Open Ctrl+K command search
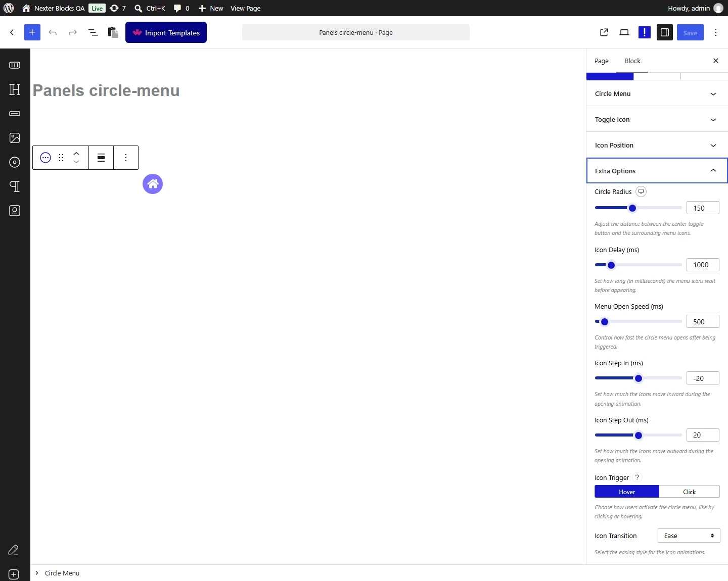Screen dimensions: 728x581 [150, 8]
